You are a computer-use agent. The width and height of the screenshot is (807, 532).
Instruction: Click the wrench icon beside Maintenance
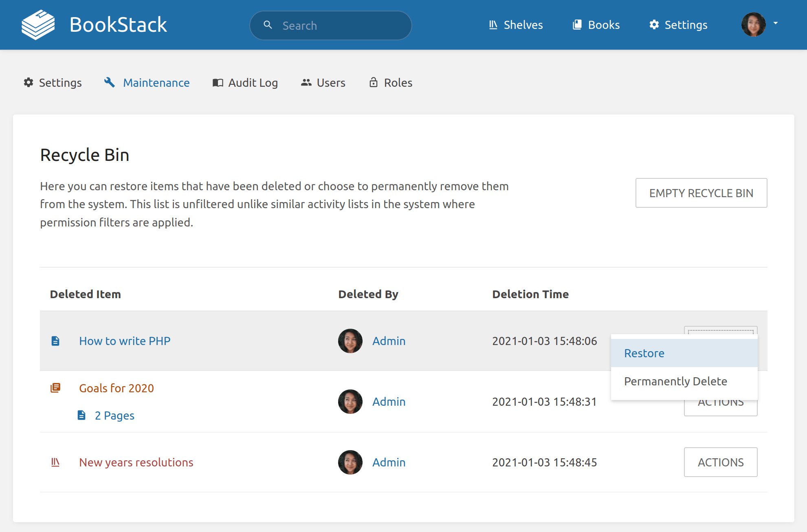110,82
